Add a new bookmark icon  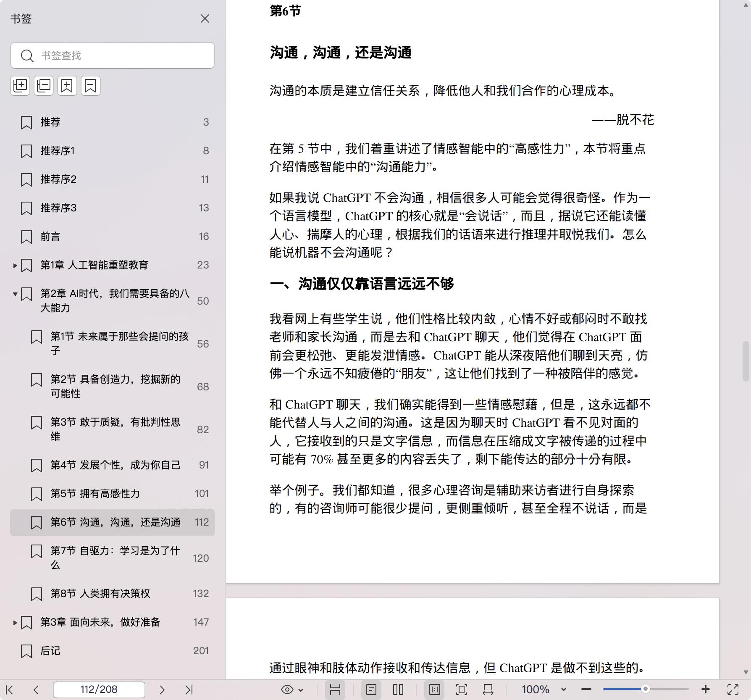click(x=67, y=86)
